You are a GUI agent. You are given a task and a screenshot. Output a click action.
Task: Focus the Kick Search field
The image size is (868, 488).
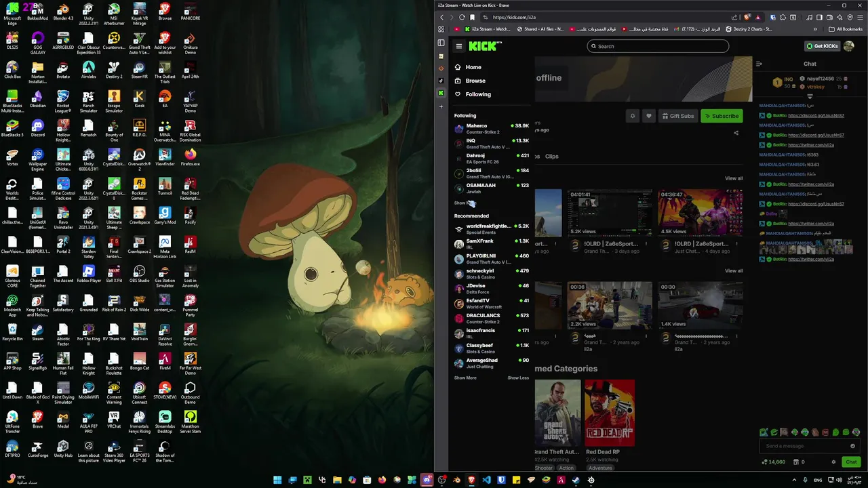pyautogui.click(x=658, y=46)
